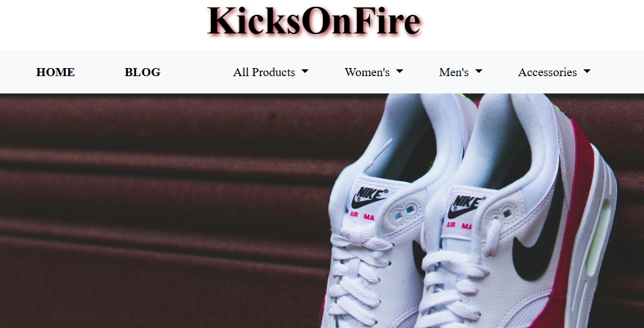The image size is (644, 328).
Task: Open the All Products menu
Action: (271, 72)
